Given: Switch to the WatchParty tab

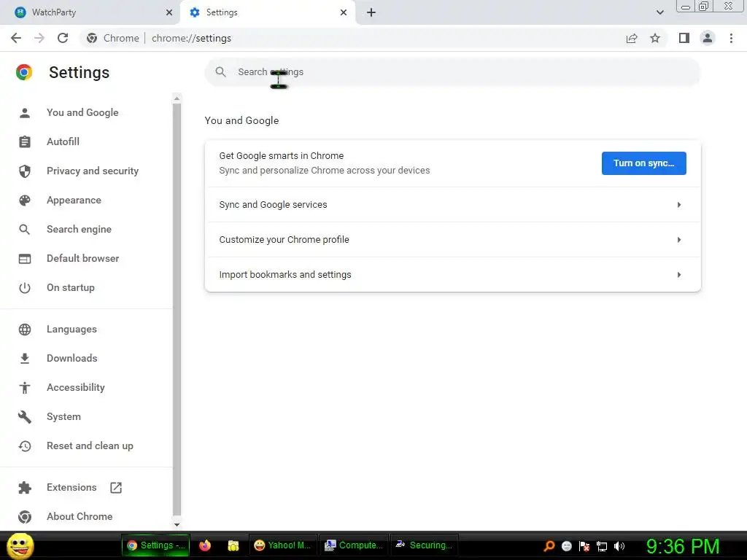Looking at the screenshot, I should (90, 12).
